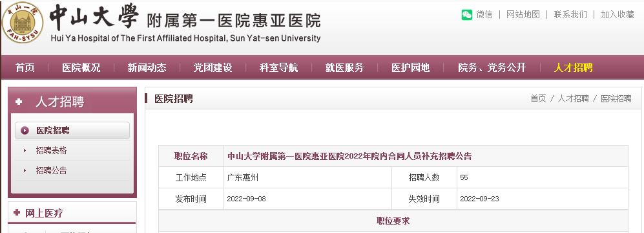Open the 人才招聘 menu item
Viewport: 644px width, 233px height.
pos(574,67)
